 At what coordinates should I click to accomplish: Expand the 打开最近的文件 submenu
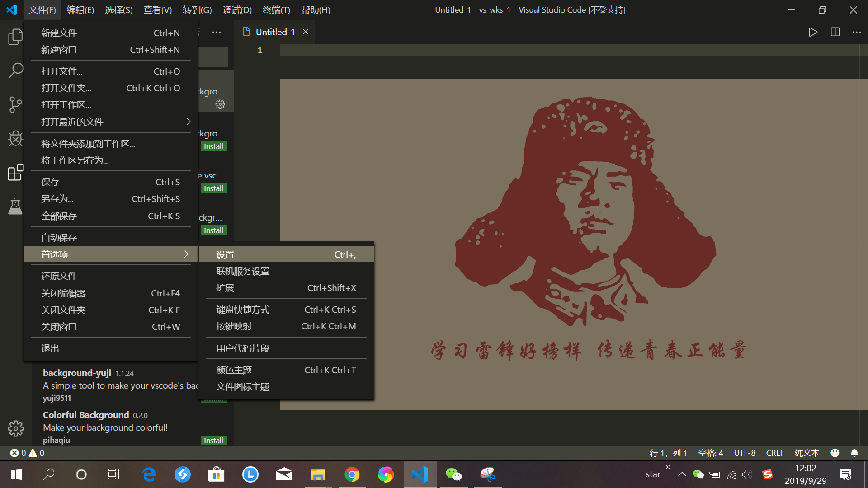coord(71,122)
